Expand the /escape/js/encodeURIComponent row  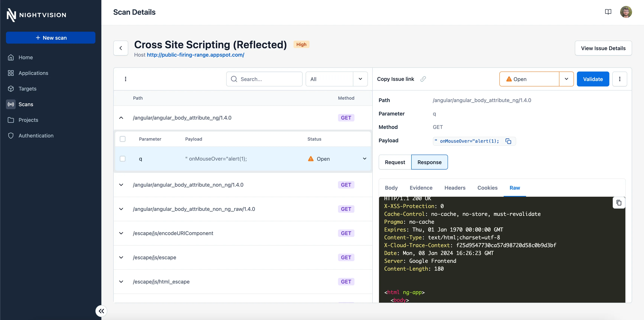pyautogui.click(x=121, y=233)
